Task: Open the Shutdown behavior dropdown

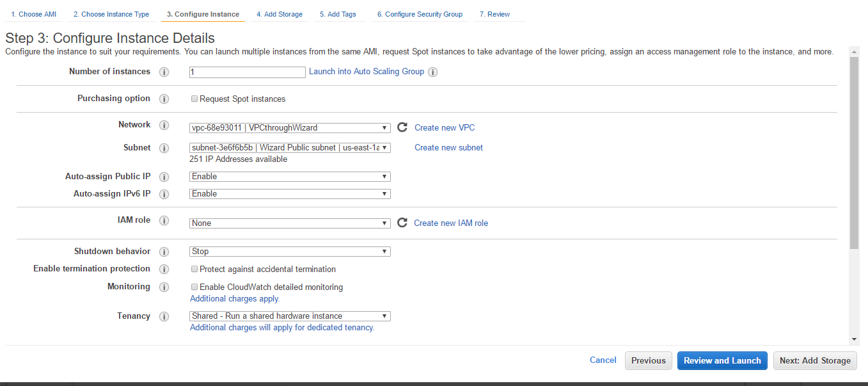Action: [x=290, y=251]
